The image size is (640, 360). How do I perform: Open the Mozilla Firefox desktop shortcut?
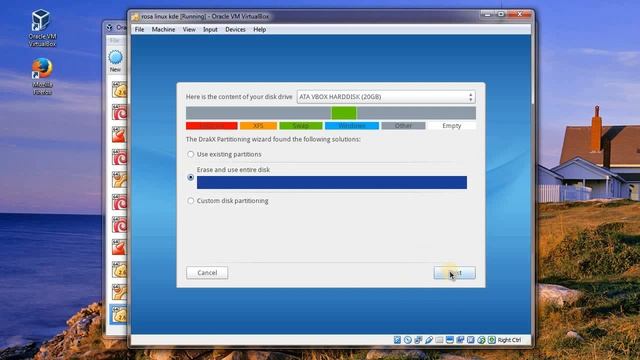[x=42, y=77]
